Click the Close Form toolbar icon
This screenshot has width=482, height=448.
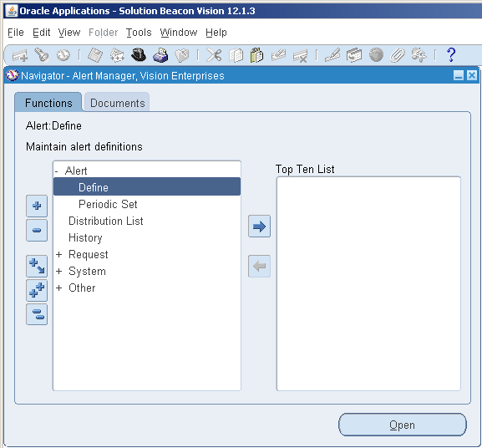tap(182, 56)
